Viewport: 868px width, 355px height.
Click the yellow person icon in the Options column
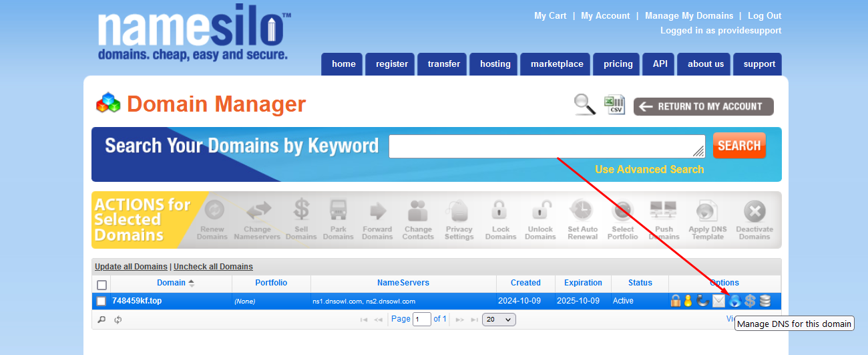click(x=687, y=301)
